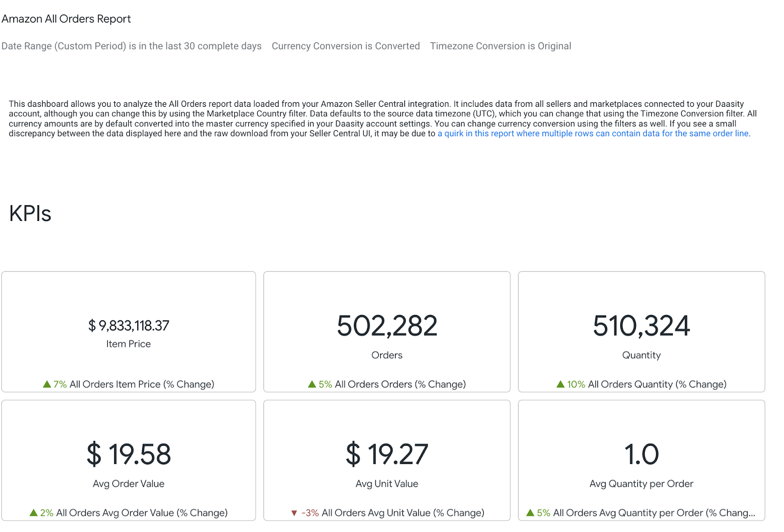
Task: Open the quirk in this report link
Action: tap(593, 133)
